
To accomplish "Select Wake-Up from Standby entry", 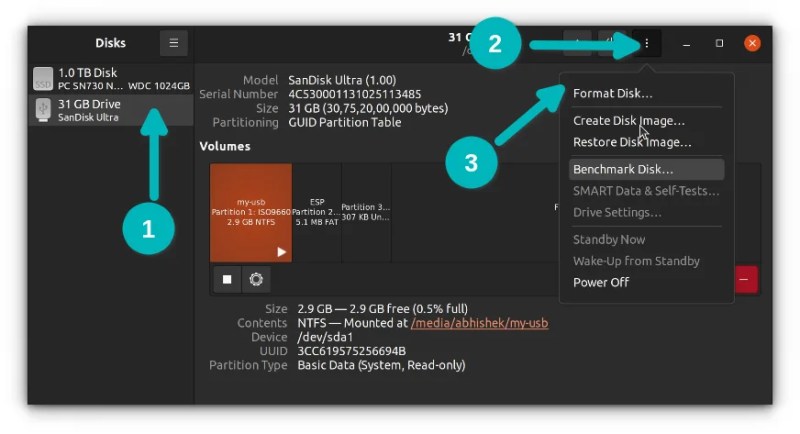I will [636, 261].
